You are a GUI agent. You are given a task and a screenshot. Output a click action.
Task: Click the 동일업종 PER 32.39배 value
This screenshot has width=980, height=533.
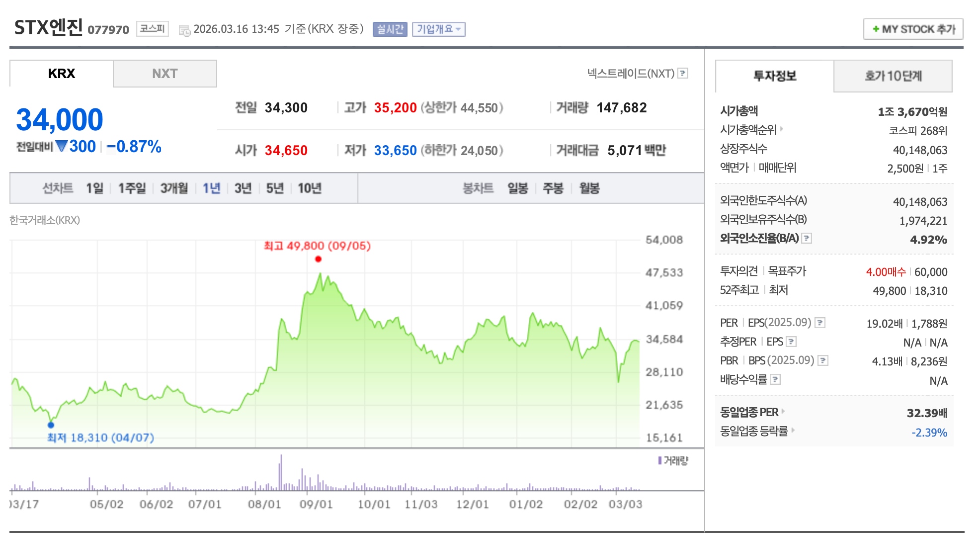tap(927, 413)
